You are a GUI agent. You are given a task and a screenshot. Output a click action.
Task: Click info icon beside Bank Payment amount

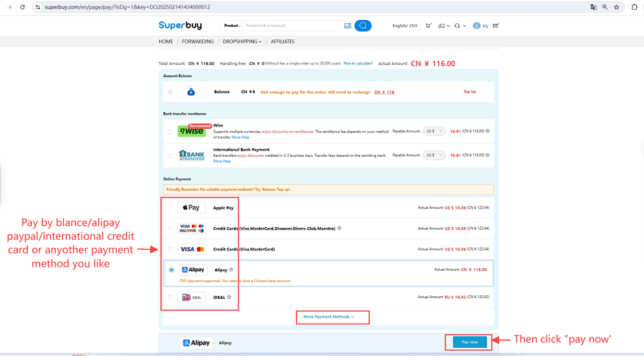pos(488,155)
